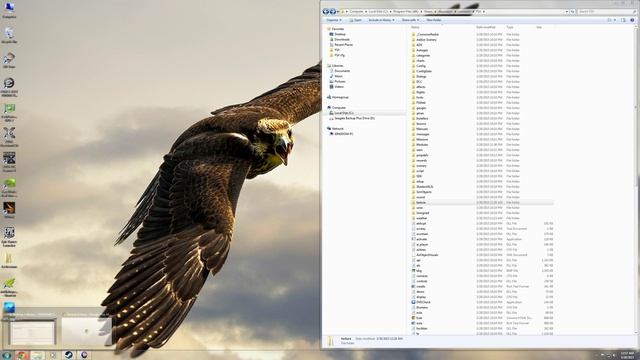Select Computer in the address breadcrumb
Screen dimensions: 640x360
356,12
